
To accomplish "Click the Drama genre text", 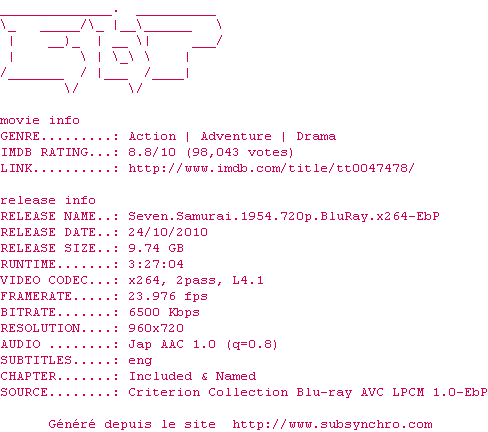I will pos(316,136).
